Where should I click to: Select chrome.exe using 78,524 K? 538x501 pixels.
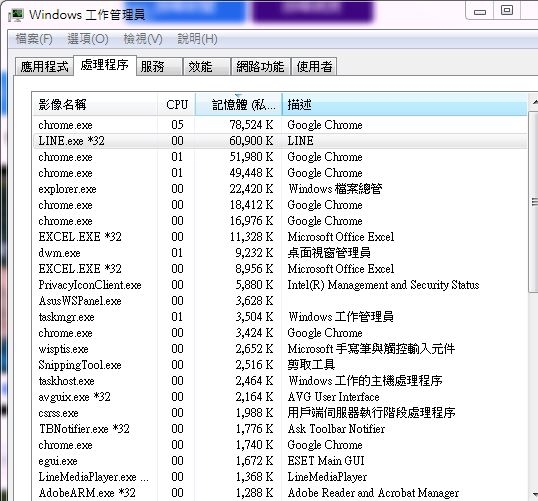click(x=280, y=125)
